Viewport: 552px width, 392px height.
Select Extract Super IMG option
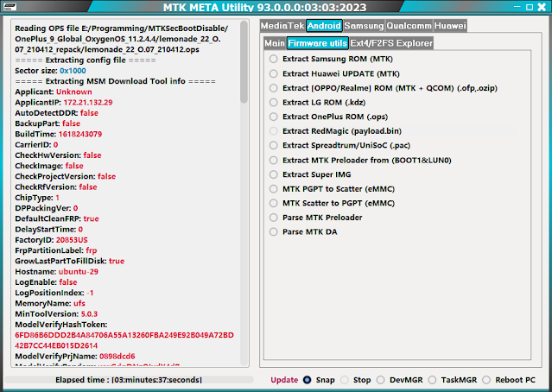point(310,174)
